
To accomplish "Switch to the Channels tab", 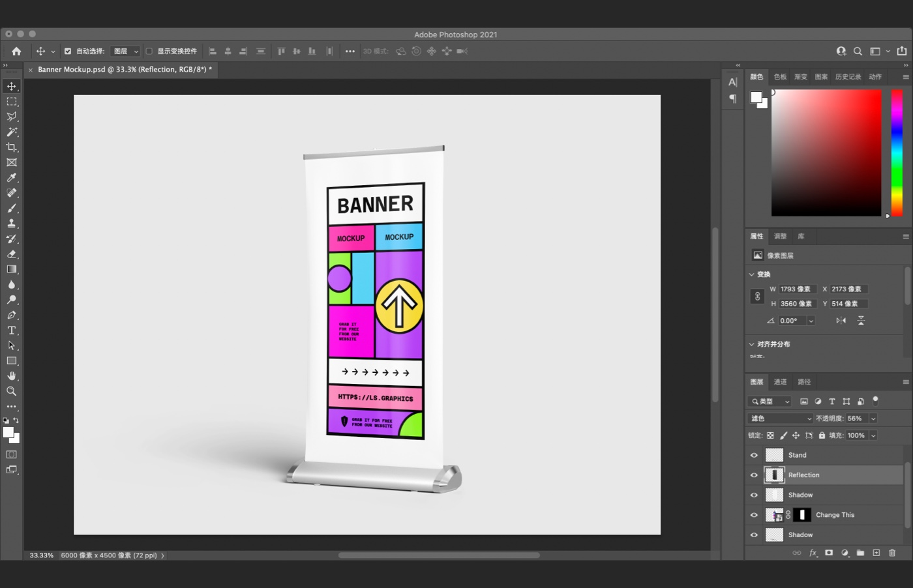I will (x=780, y=382).
